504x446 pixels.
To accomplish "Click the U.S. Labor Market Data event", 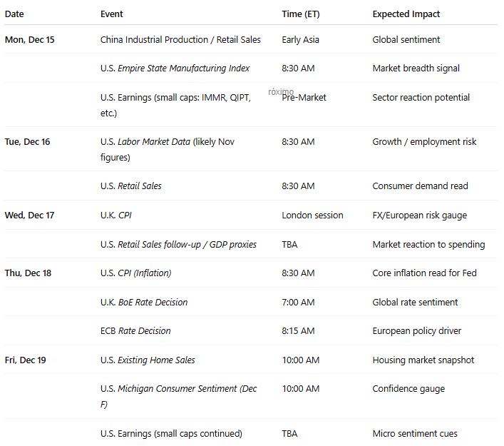I will [x=167, y=142].
